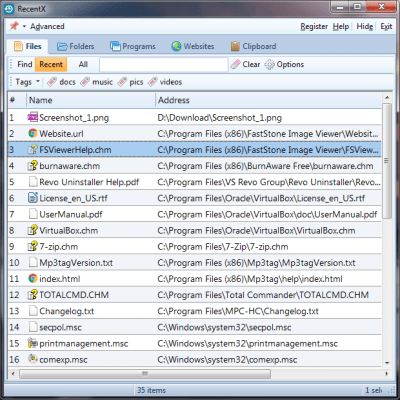400x400 pixels.
Task: Click the comexp.msc icon
Action: point(33,359)
